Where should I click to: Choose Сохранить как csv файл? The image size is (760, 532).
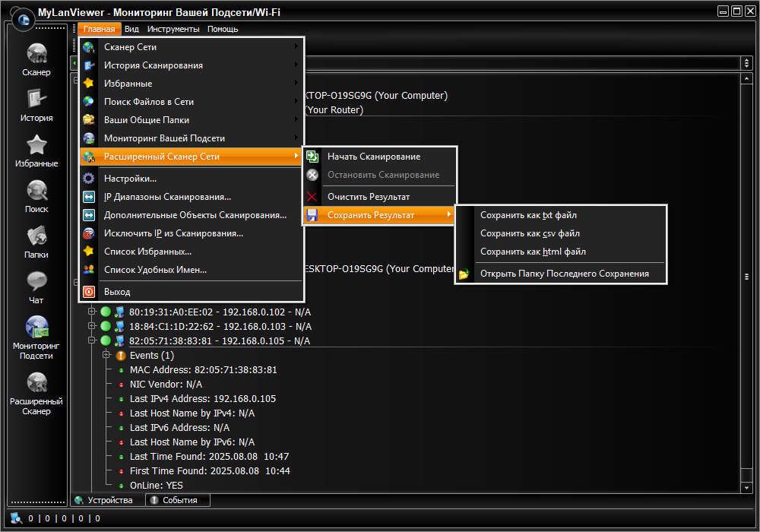[x=561, y=233]
